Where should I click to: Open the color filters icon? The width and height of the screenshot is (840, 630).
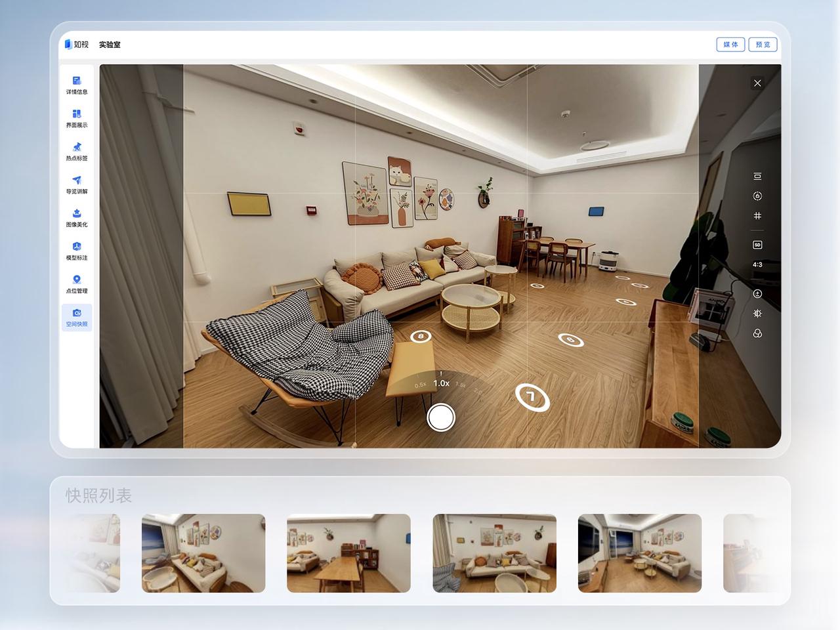(757, 333)
